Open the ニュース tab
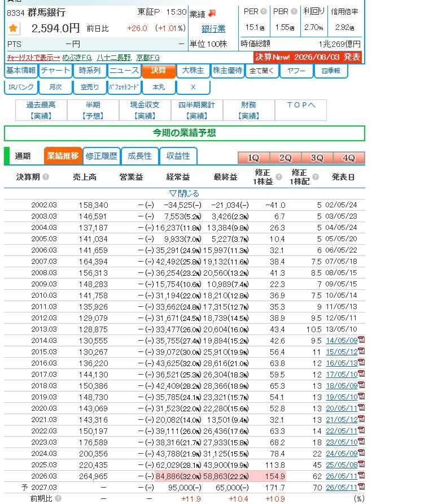This screenshot has height=504, width=442. (x=124, y=71)
